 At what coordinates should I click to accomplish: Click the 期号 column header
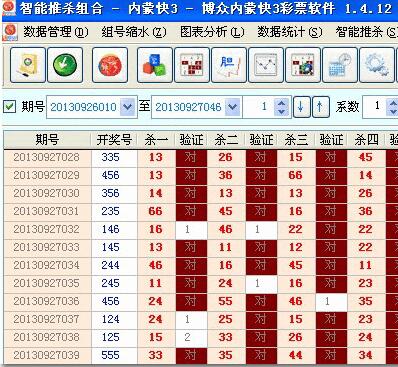point(47,140)
